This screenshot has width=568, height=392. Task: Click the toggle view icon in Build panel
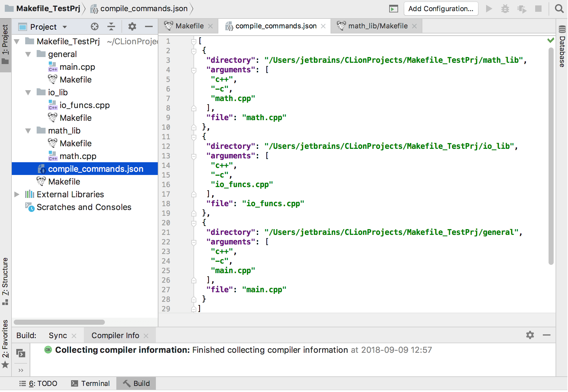pos(21,353)
